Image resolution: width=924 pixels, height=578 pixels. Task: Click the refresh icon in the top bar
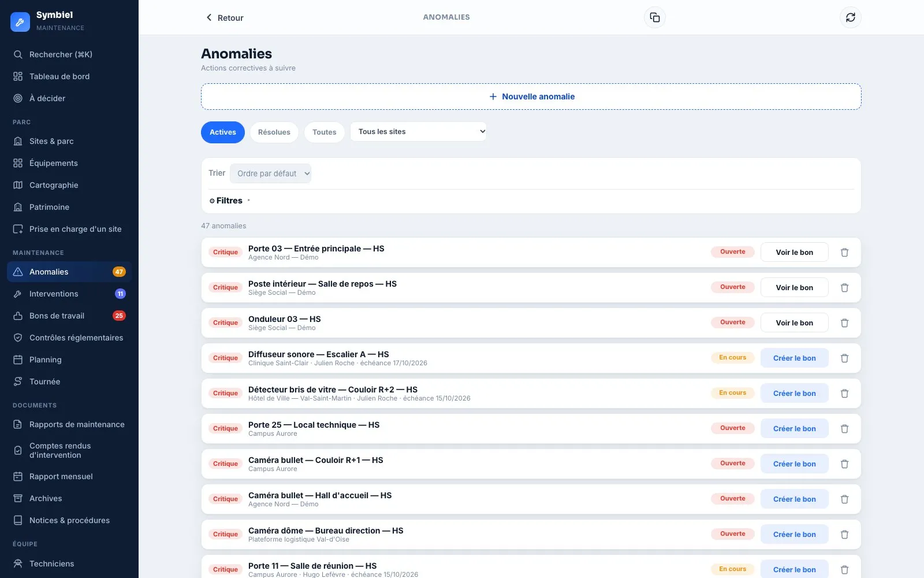coord(851,17)
